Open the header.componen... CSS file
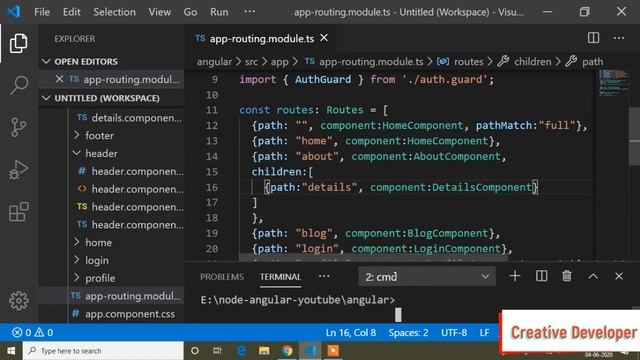The image size is (640, 360). tap(131, 171)
